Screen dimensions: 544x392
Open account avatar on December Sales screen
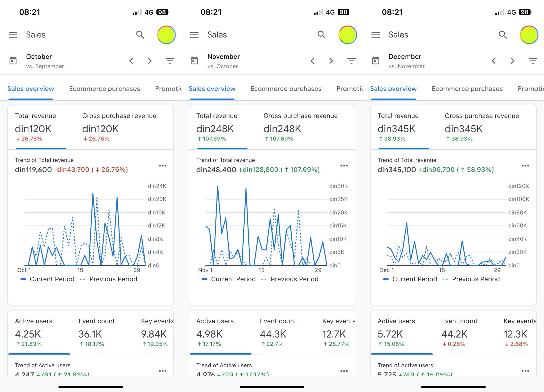[x=529, y=35]
